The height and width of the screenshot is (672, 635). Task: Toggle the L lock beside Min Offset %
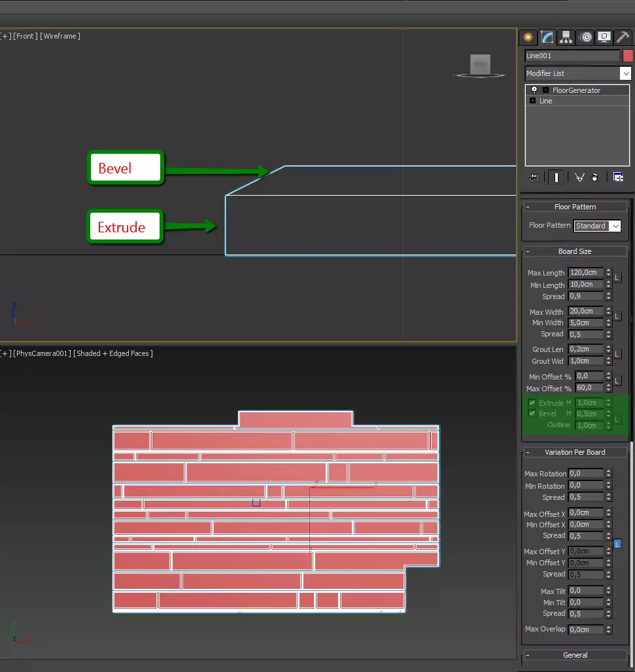click(x=617, y=381)
